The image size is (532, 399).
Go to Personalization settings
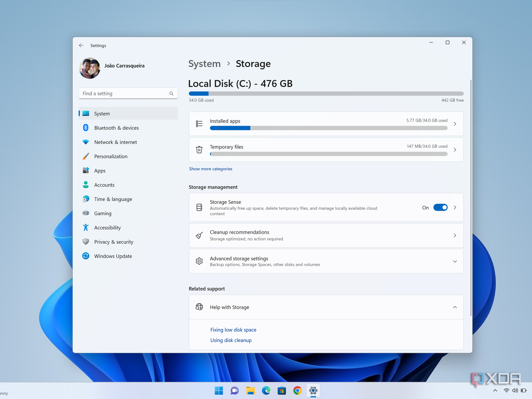(111, 157)
